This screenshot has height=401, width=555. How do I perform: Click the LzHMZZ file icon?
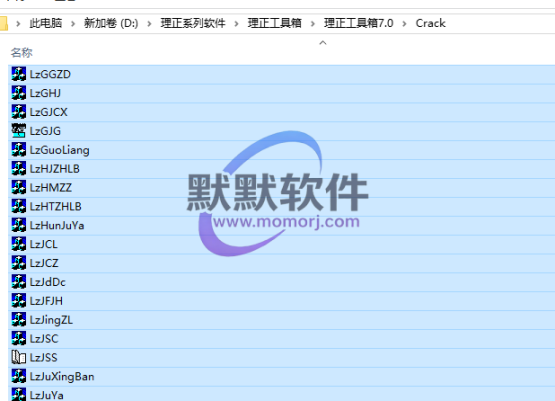[x=18, y=187]
